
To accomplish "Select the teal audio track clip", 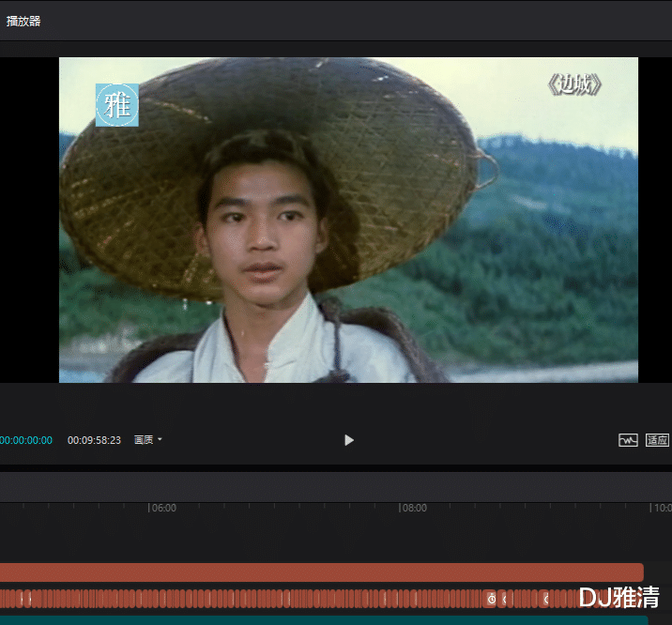I will tap(324, 620).
